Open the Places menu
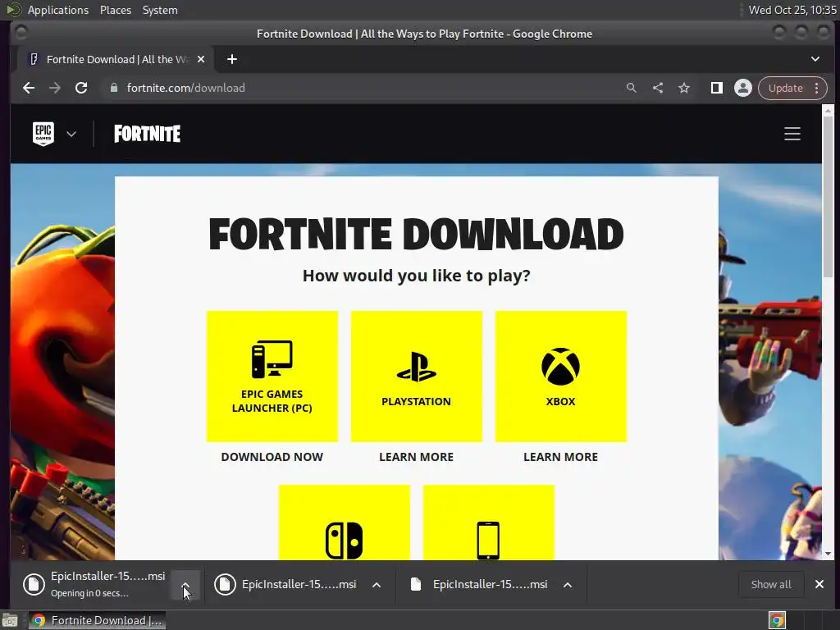 115,10
